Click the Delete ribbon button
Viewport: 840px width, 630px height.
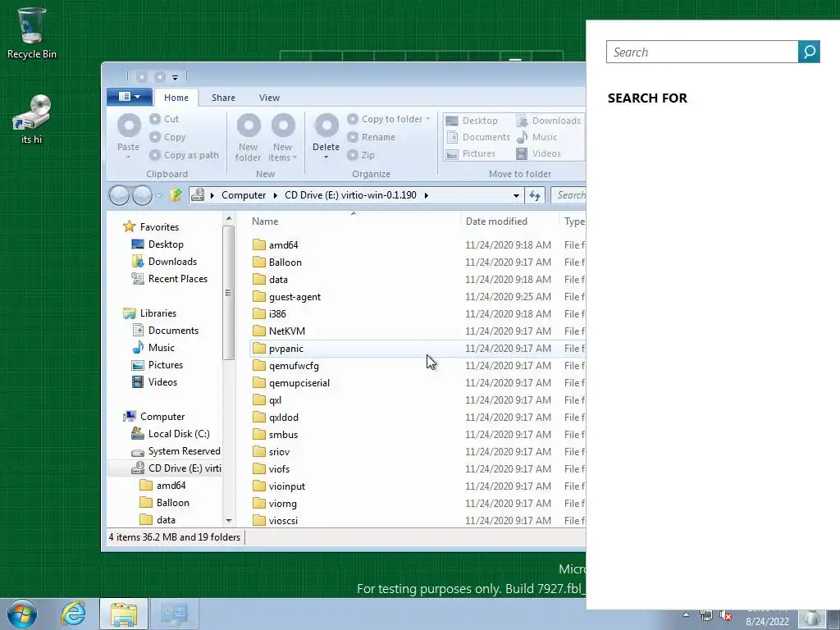pos(326,136)
